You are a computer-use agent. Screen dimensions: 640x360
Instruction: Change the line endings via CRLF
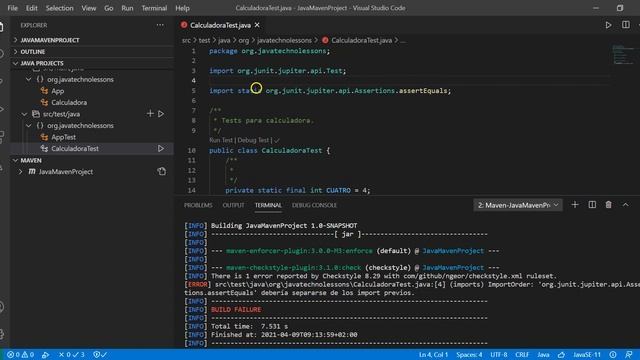[x=522, y=354]
